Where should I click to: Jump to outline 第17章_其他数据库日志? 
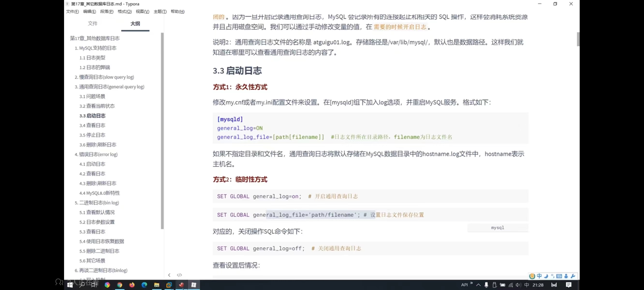pyautogui.click(x=95, y=38)
